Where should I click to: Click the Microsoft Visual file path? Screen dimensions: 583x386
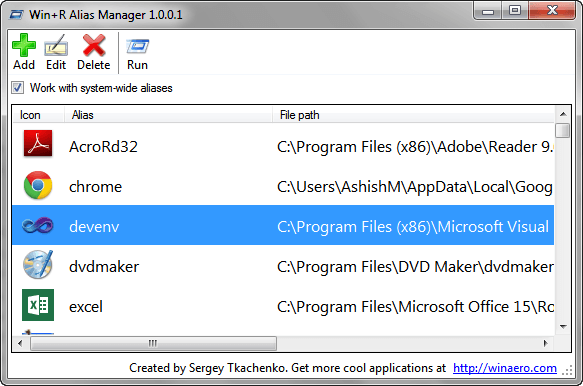point(413,226)
